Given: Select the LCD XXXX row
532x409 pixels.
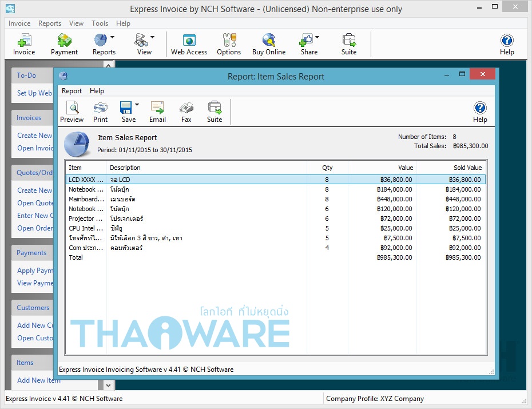Looking at the screenshot, I should (x=276, y=180).
